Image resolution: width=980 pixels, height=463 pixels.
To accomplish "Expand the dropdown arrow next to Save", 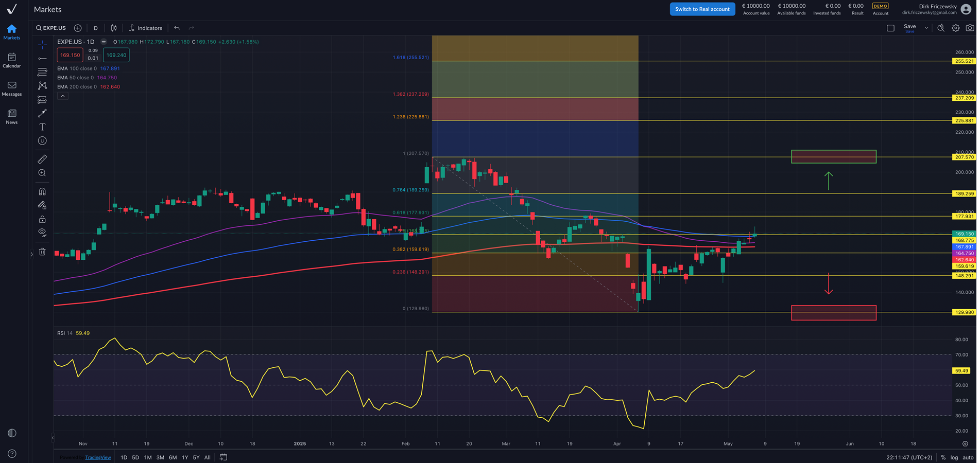I will pyautogui.click(x=926, y=28).
